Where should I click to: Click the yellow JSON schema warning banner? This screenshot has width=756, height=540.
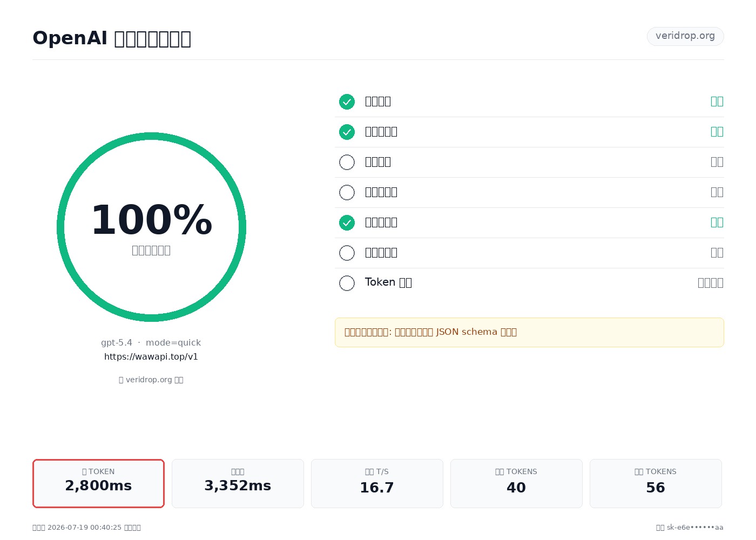tap(529, 332)
